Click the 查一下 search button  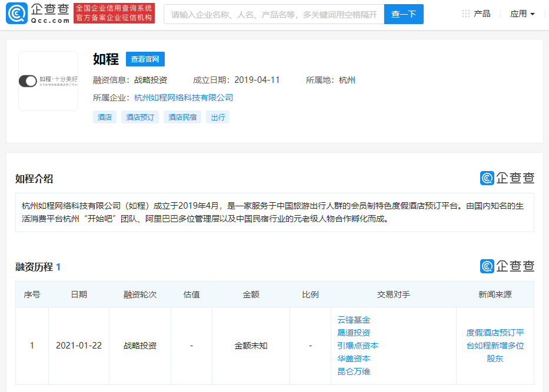404,14
